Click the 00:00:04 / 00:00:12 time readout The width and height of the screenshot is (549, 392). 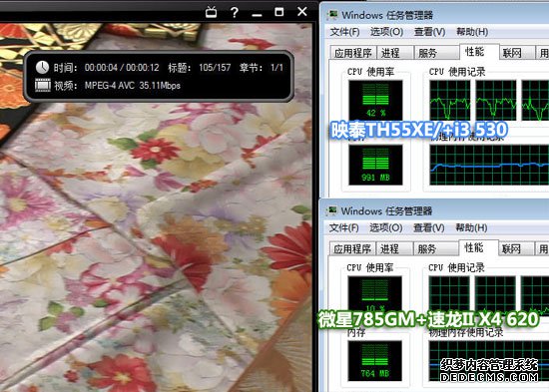(122, 68)
